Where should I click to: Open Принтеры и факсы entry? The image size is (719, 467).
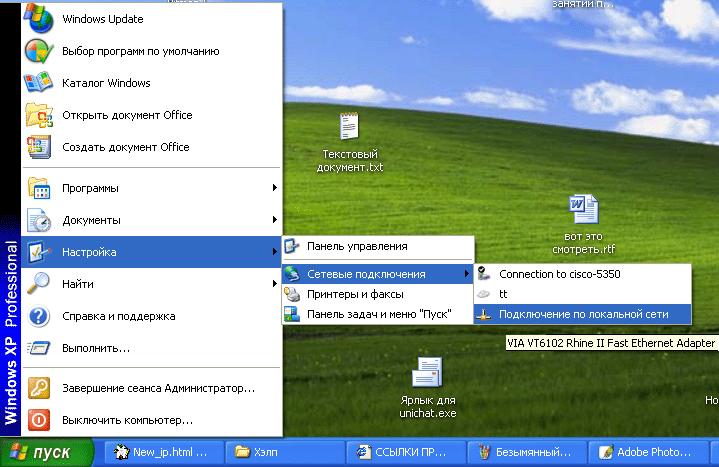pyautogui.click(x=378, y=294)
